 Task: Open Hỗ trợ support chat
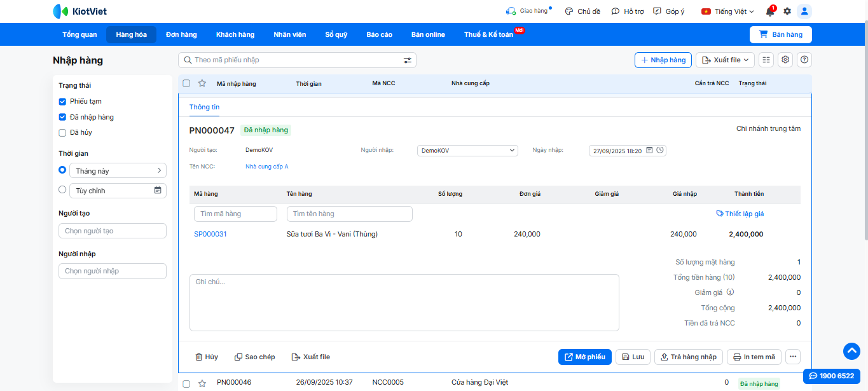(x=628, y=11)
